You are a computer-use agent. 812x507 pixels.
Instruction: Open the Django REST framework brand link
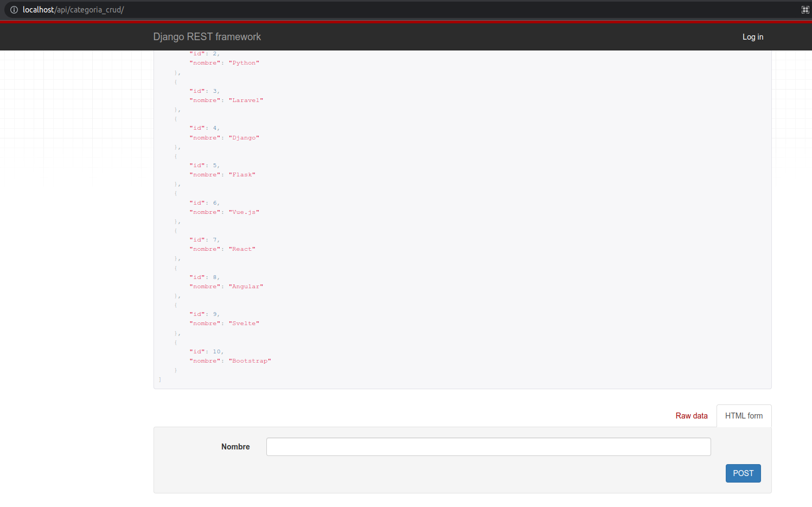pyautogui.click(x=207, y=37)
